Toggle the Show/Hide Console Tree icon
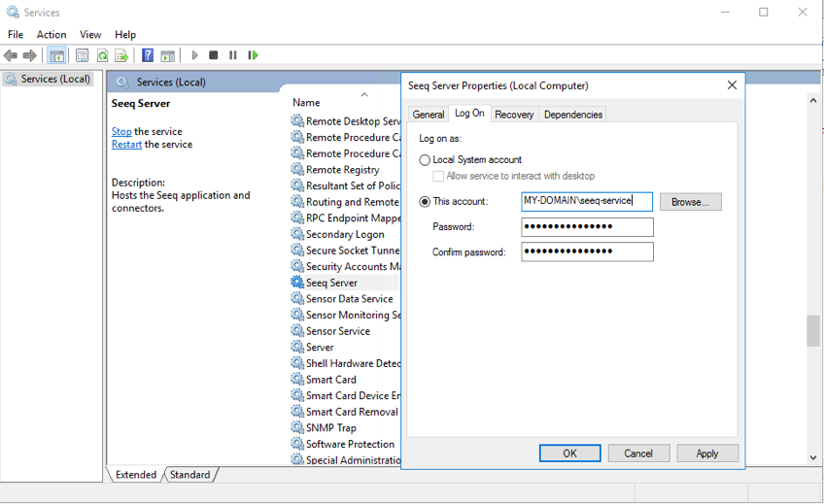Image resolution: width=824 pixels, height=504 pixels. click(x=57, y=55)
